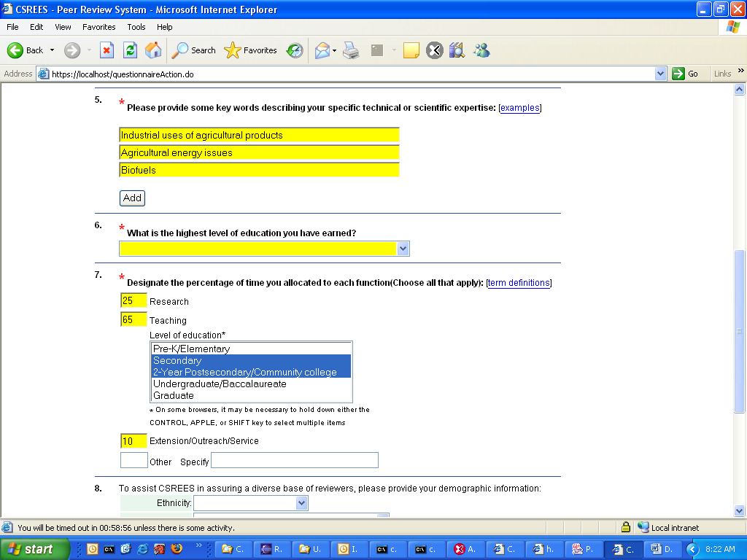The width and height of the screenshot is (747, 560).
Task: Click the green Go button
Action: point(685,74)
